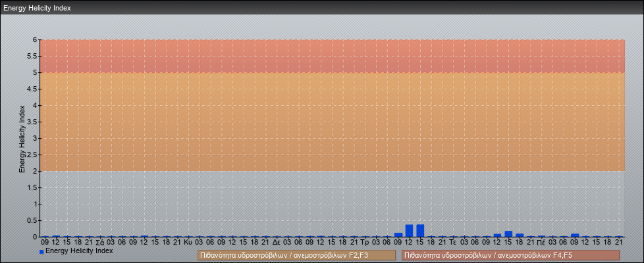Screen dimensions: 644x263
Task: Click the blue Energy Helicity Index legend marker
Action: click(x=41, y=252)
